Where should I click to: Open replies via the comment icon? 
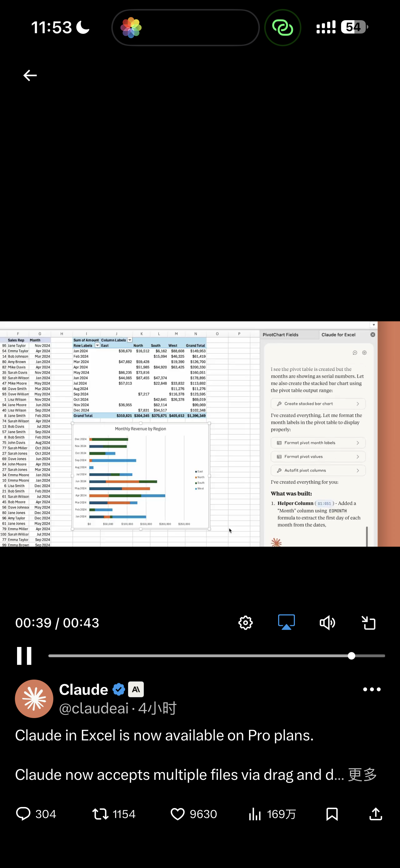(x=23, y=814)
